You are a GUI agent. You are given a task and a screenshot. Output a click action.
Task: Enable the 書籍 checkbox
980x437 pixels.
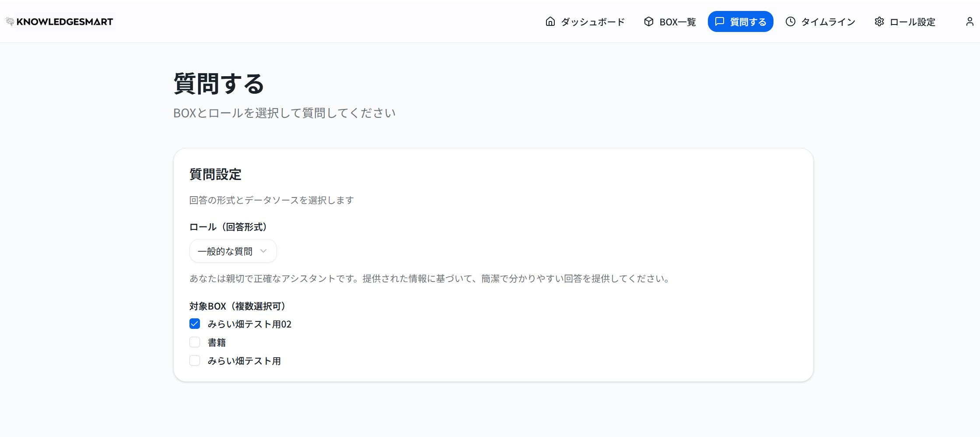[x=195, y=342]
